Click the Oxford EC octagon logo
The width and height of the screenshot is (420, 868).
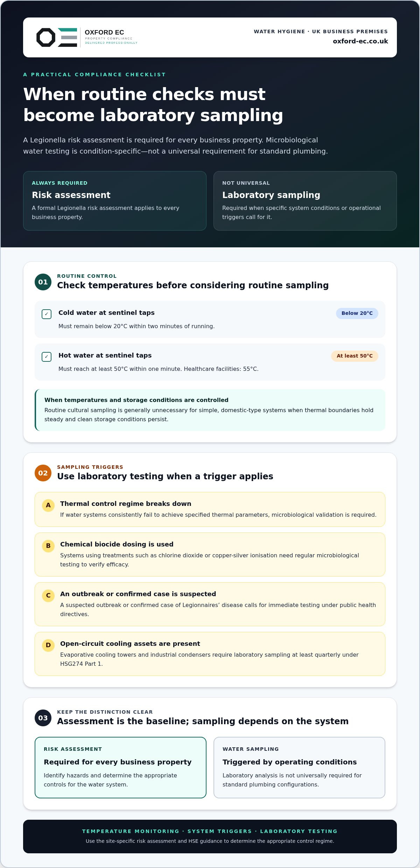(46, 37)
